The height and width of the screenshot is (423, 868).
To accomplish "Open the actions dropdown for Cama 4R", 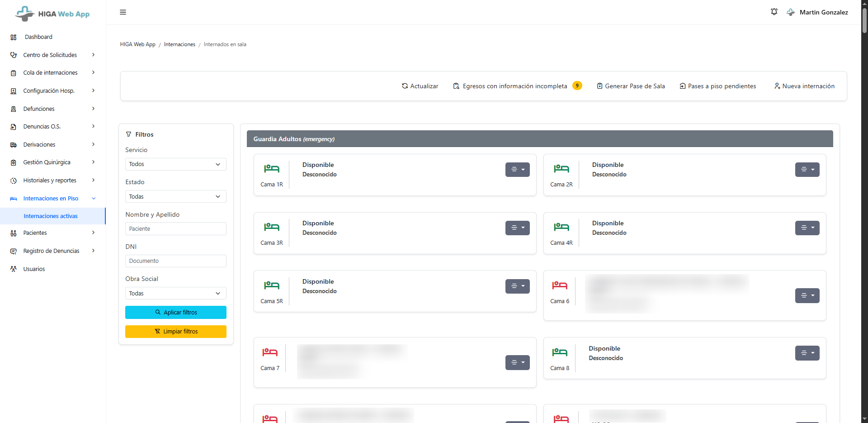I will pos(807,228).
